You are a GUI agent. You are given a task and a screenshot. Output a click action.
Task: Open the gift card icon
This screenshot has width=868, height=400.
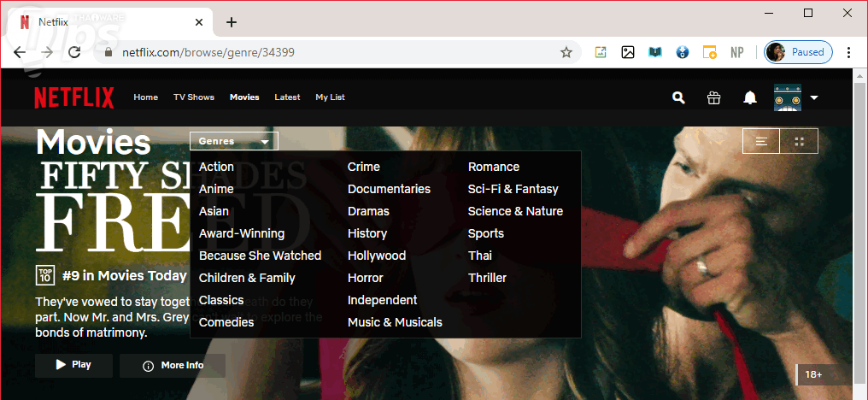[x=713, y=97]
